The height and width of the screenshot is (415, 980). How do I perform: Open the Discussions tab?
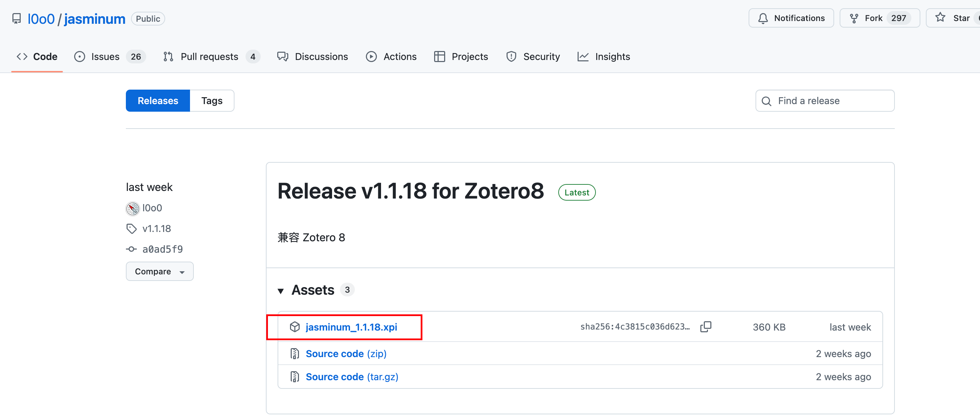[312, 57]
